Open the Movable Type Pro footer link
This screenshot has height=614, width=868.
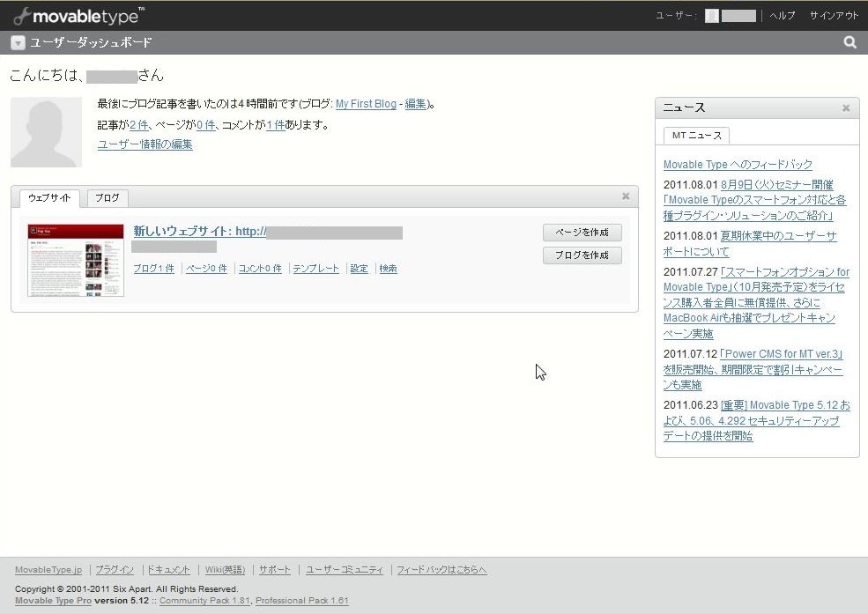53,601
